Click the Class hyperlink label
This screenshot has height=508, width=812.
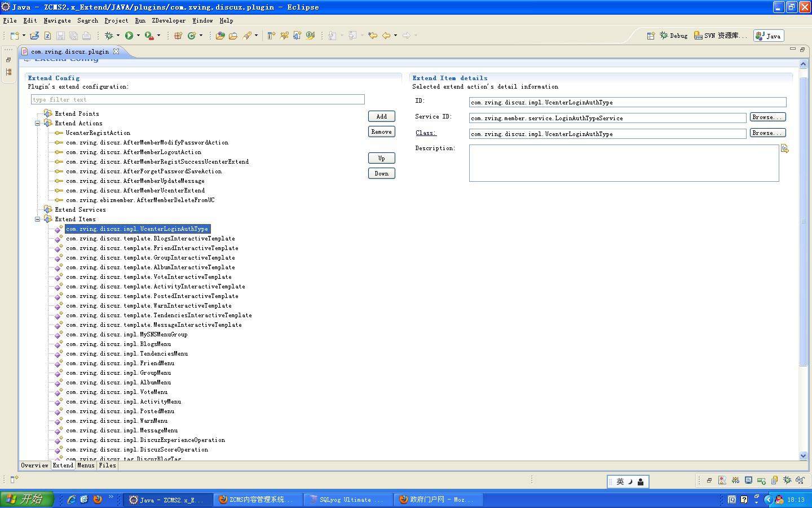click(x=426, y=133)
